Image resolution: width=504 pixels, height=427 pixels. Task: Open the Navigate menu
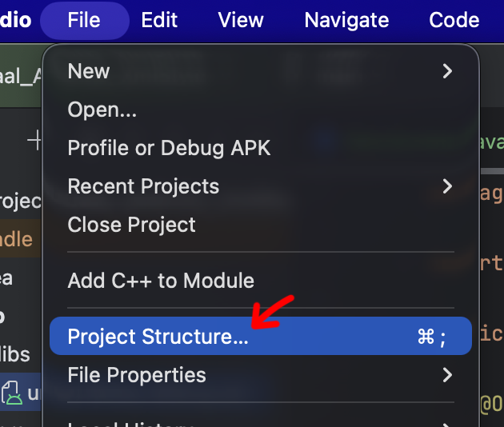click(x=346, y=20)
